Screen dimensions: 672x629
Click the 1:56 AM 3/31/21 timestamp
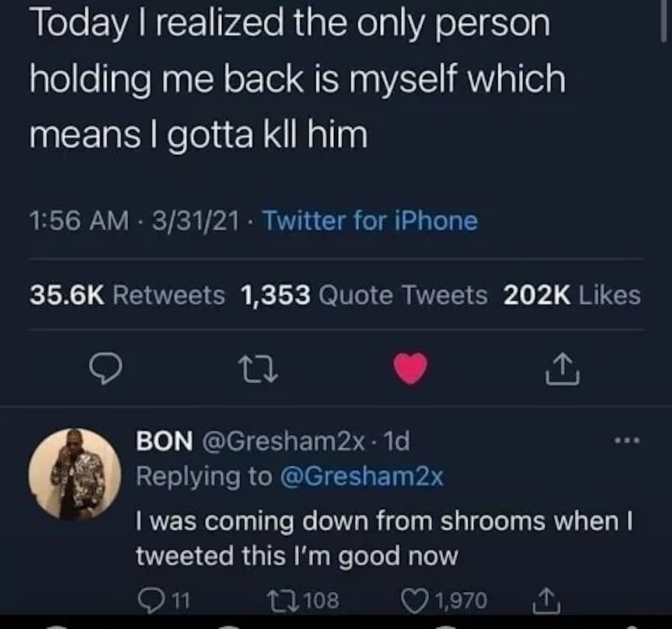pyautogui.click(x=134, y=221)
